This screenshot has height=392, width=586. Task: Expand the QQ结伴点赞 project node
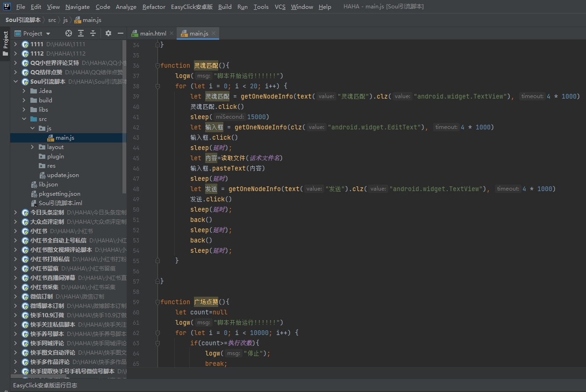point(15,72)
